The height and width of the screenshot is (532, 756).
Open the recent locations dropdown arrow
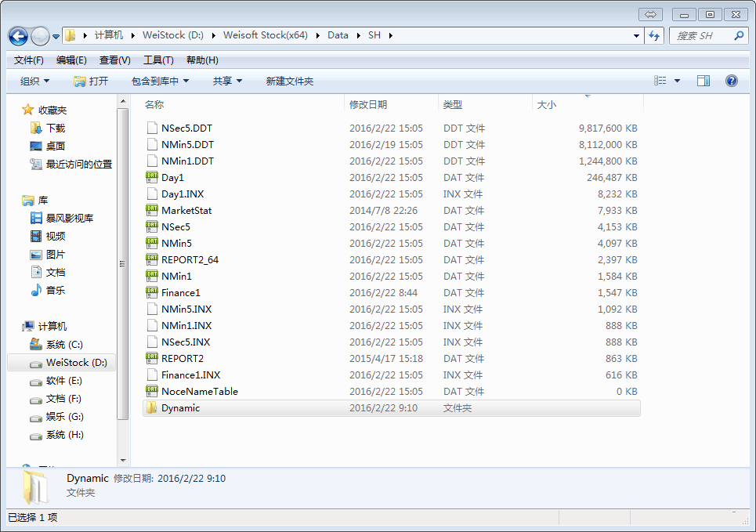tap(56, 36)
